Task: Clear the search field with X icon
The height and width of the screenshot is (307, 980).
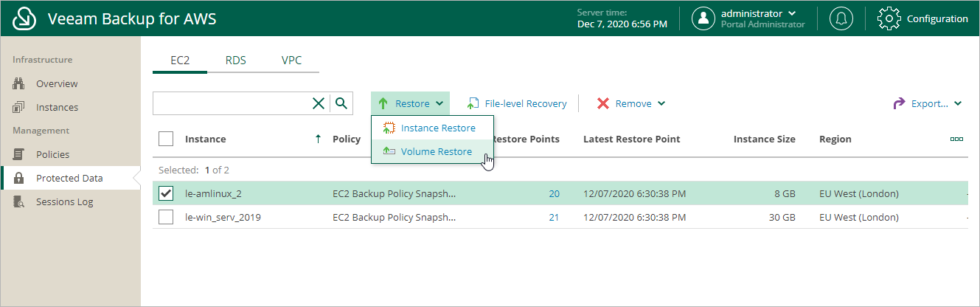Action: 318,103
